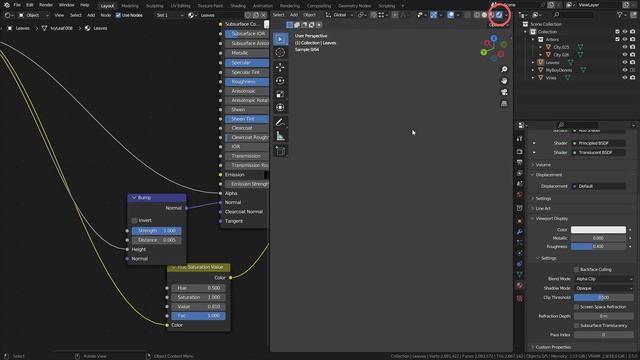Click the Viewport Display Color swatch
The width and height of the screenshot is (640, 360).
(598, 229)
